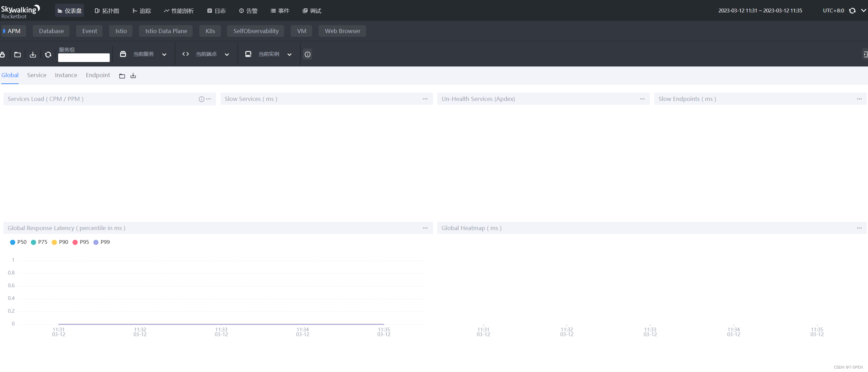
Task: Click the reload icon beside 服务组
Action: pos(48,54)
